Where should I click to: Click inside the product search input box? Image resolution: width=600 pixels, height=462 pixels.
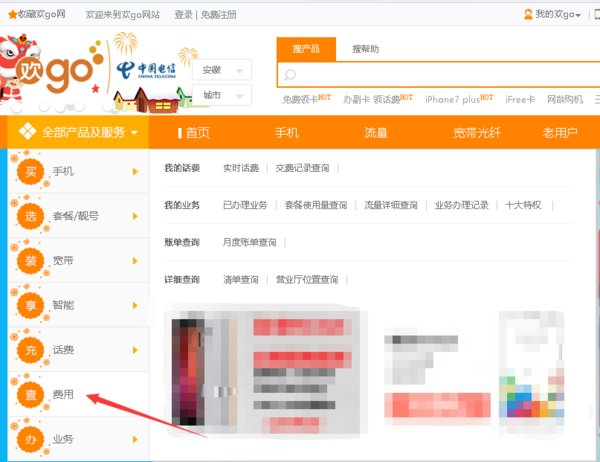tap(439, 75)
